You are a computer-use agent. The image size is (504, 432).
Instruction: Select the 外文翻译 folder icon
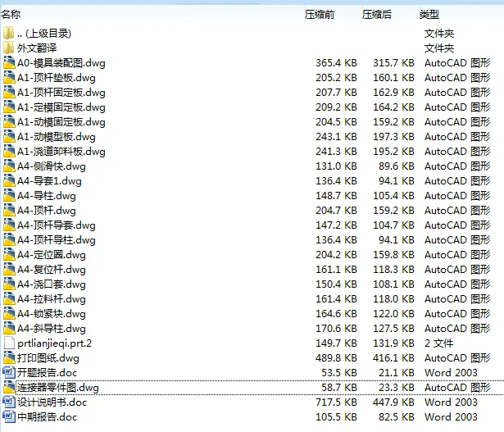click(x=9, y=48)
